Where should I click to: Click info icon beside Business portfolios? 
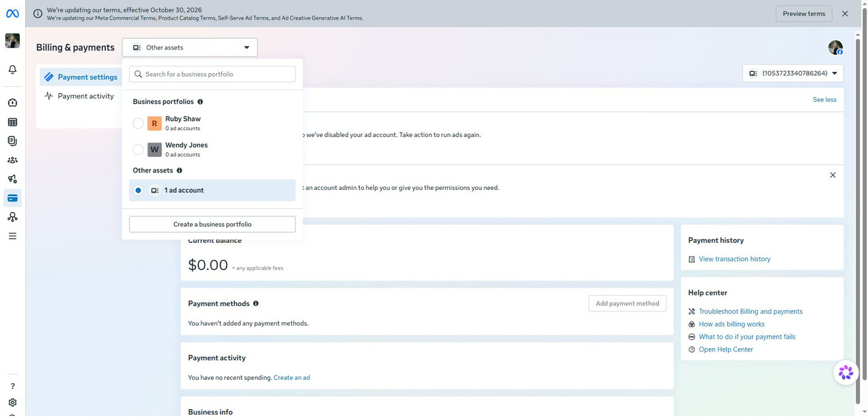click(200, 102)
